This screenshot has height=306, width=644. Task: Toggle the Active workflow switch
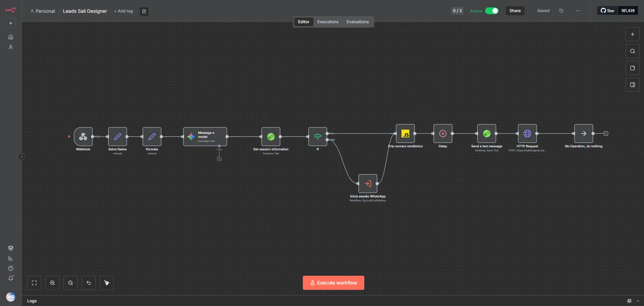pyautogui.click(x=492, y=11)
